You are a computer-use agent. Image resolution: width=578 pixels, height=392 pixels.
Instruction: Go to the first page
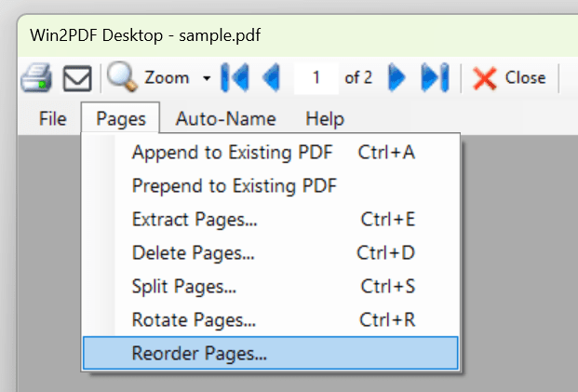coord(235,78)
